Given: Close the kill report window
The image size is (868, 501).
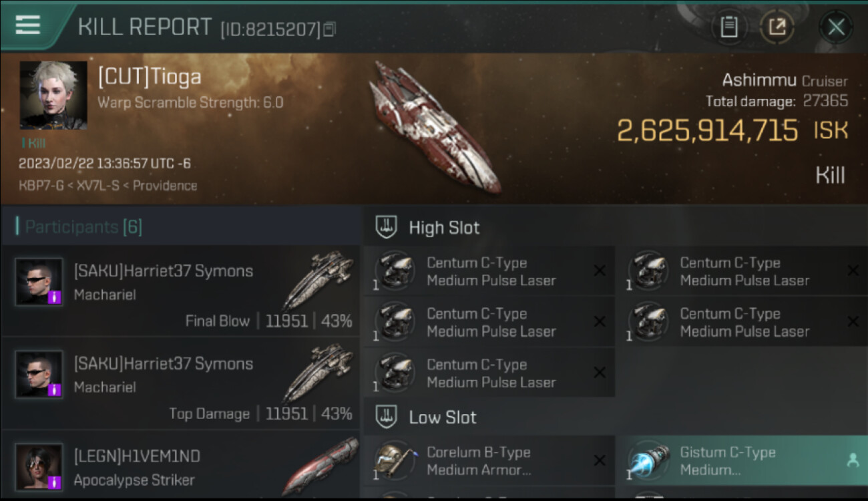Looking at the screenshot, I should (x=836, y=27).
